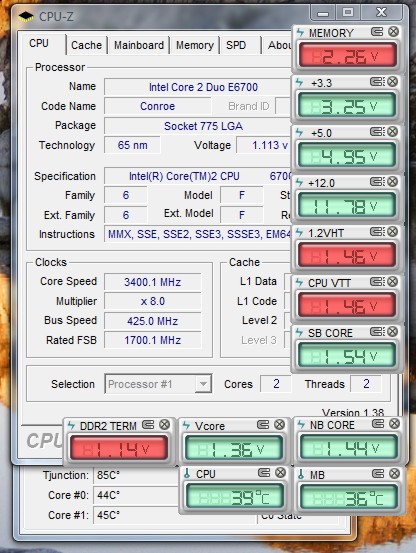The height and width of the screenshot is (553, 416).
Task: Open the SPD tab
Action: (x=240, y=45)
